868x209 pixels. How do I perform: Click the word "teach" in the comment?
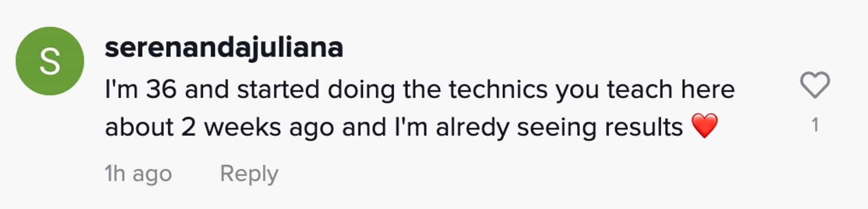coord(640,90)
